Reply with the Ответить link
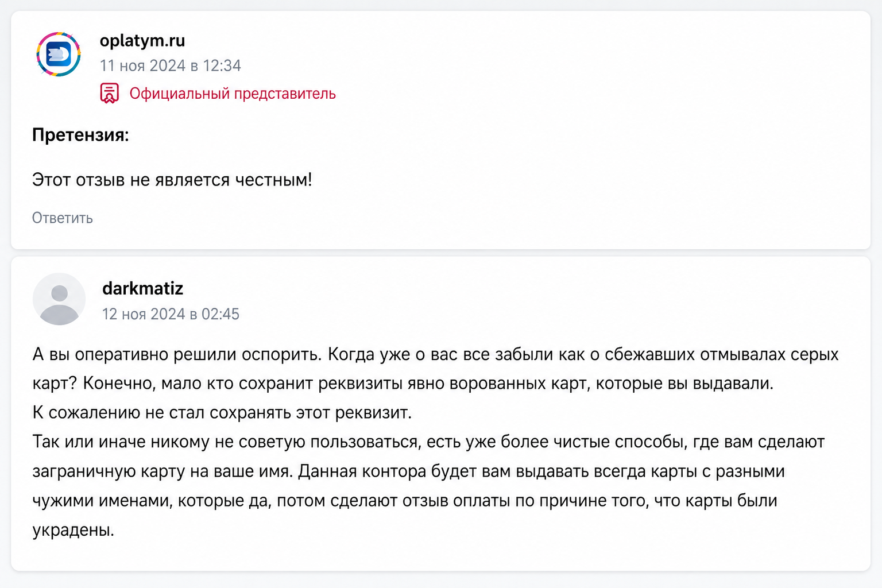 coord(62,218)
